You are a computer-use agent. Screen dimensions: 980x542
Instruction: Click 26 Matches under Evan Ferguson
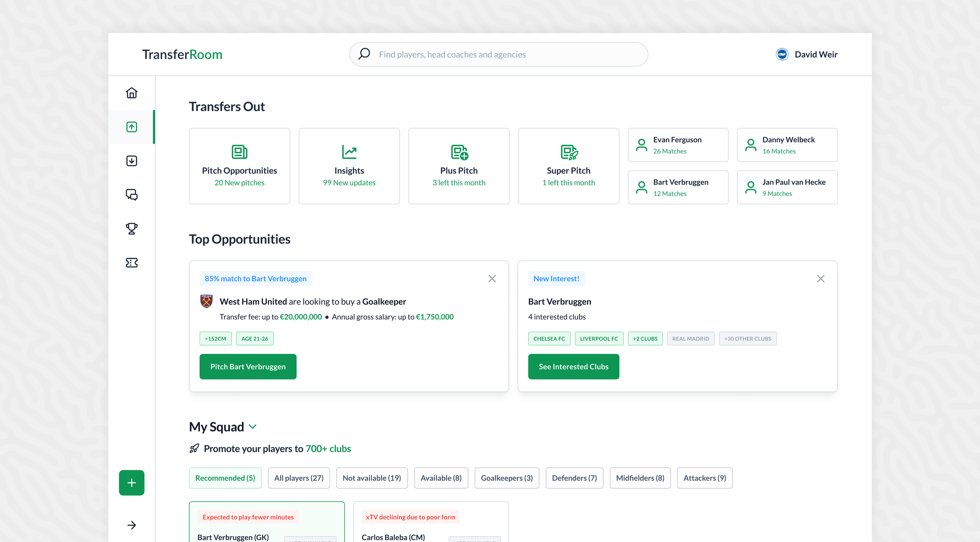(670, 151)
